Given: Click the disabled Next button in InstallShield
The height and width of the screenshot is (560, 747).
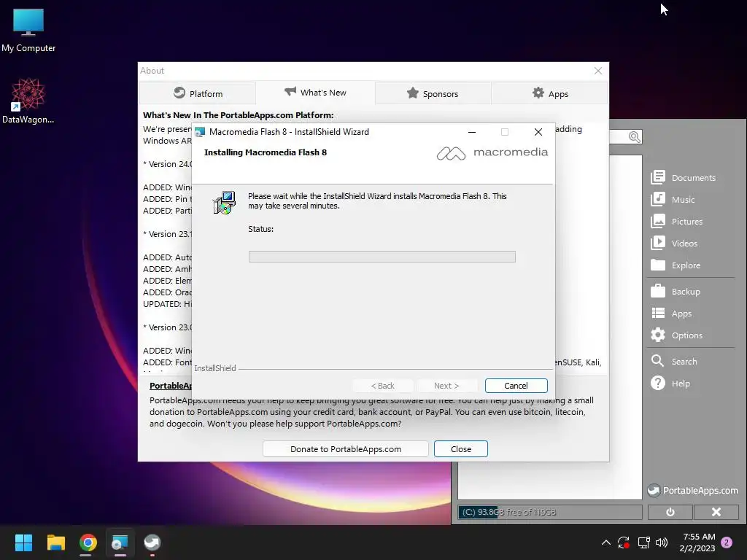Looking at the screenshot, I should pos(446,386).
